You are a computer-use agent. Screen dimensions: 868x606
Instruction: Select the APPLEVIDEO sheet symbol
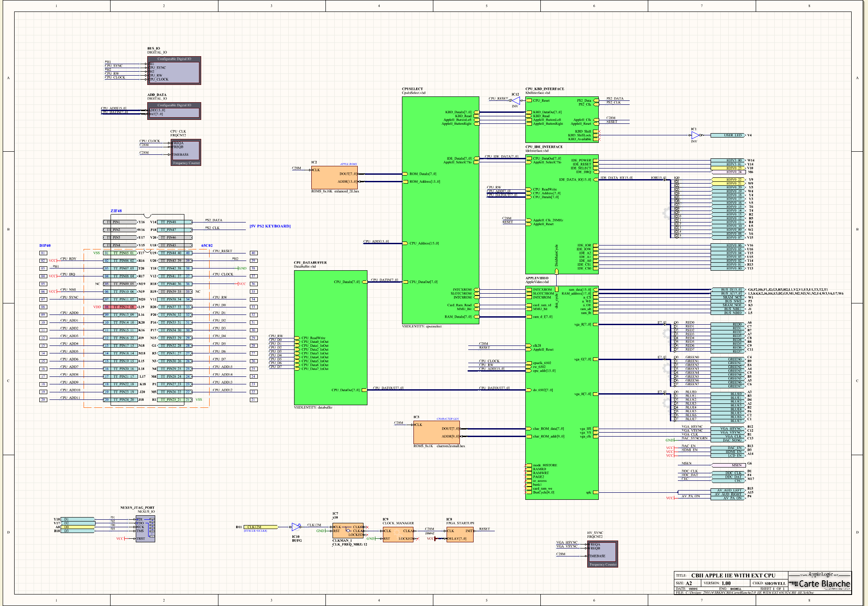[562, 393]
